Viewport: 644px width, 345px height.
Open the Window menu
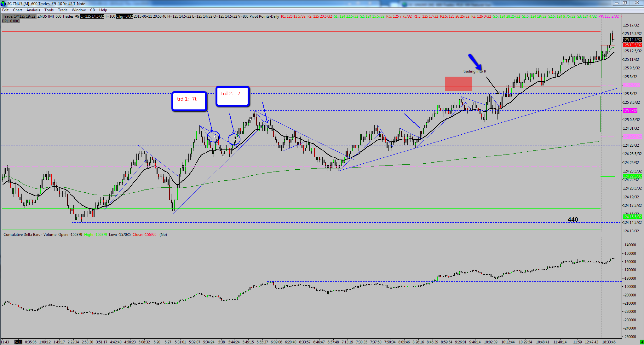pyautogui.click(x=79, y=10)
